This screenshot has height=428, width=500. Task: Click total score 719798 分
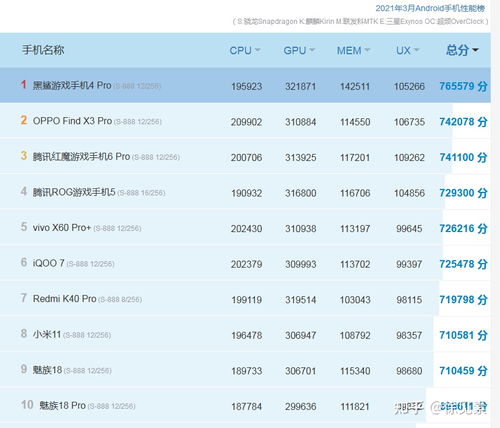463,299
